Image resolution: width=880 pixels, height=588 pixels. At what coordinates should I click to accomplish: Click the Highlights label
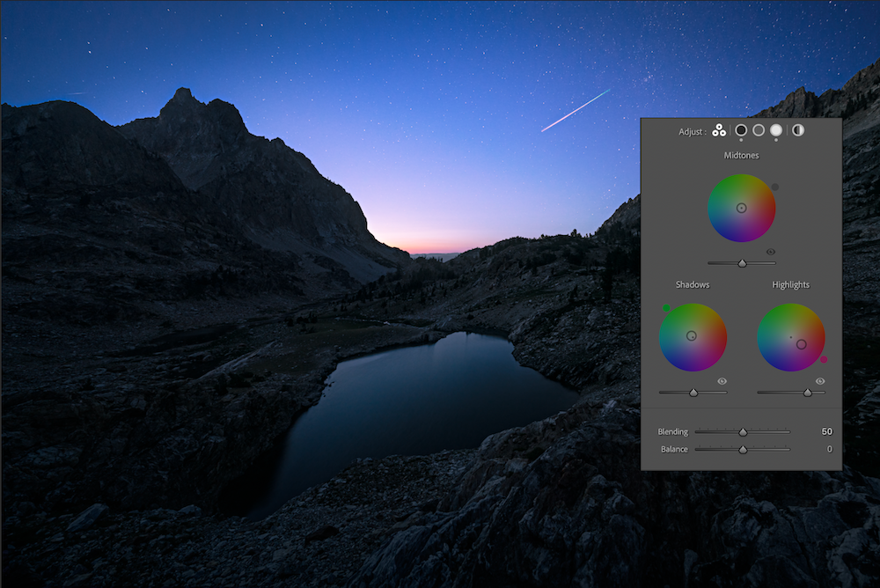coord(791,284)
